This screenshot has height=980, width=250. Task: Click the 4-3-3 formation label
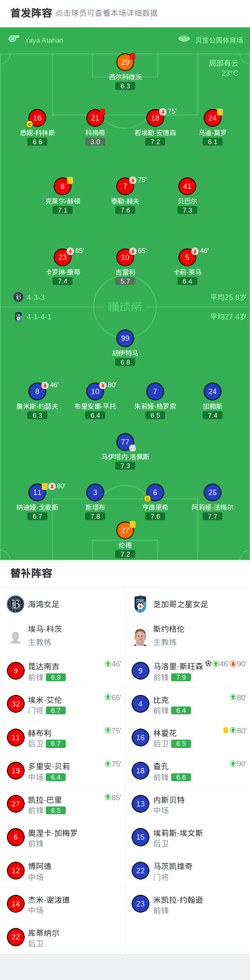point(36,297)
